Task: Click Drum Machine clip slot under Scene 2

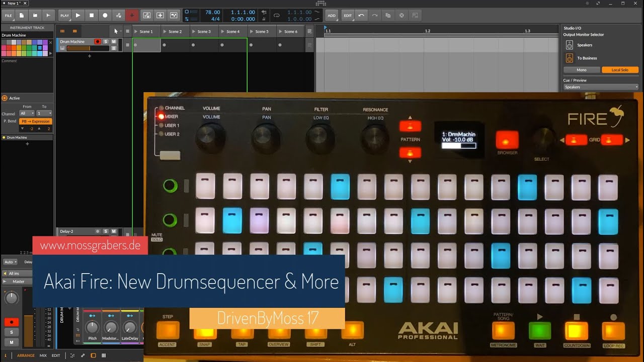Action: [x=175, y=45]
